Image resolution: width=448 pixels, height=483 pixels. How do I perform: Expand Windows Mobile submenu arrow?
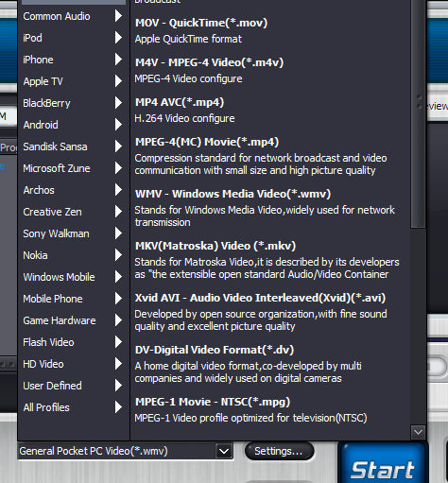coord(118,277)
